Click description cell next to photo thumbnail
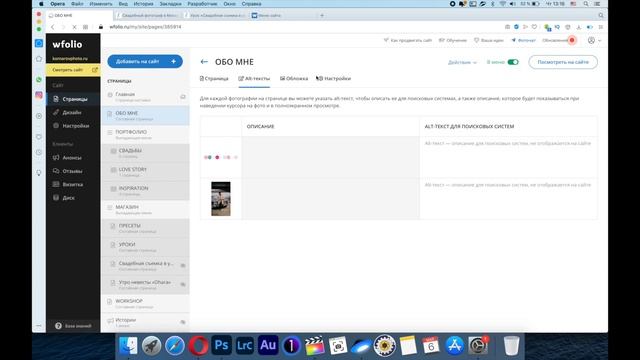The height and width of the screenshot is (360, 640). pyautogui.click(x=330, y=199)
